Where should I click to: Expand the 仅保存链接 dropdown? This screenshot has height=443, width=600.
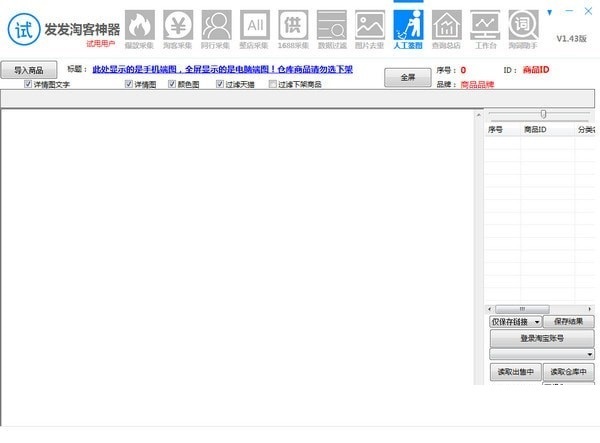click(x=515, y=322)
